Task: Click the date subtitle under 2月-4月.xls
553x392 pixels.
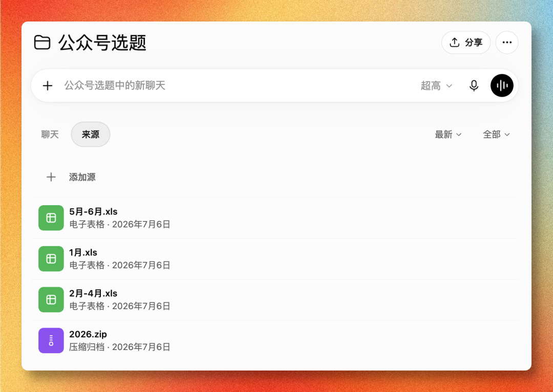Action: pos(119,306)
